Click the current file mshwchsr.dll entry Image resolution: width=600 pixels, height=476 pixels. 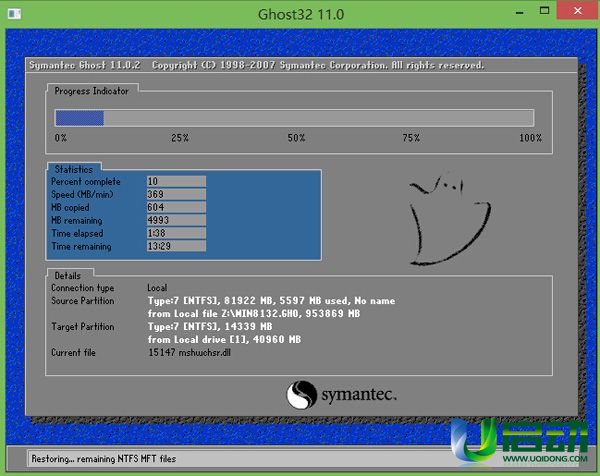click(189, 352)
